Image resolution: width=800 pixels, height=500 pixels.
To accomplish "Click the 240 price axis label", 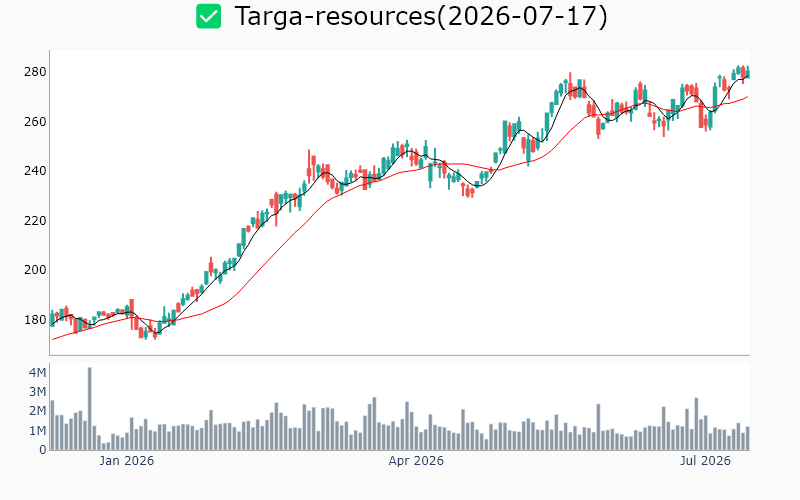I will 35,171.
